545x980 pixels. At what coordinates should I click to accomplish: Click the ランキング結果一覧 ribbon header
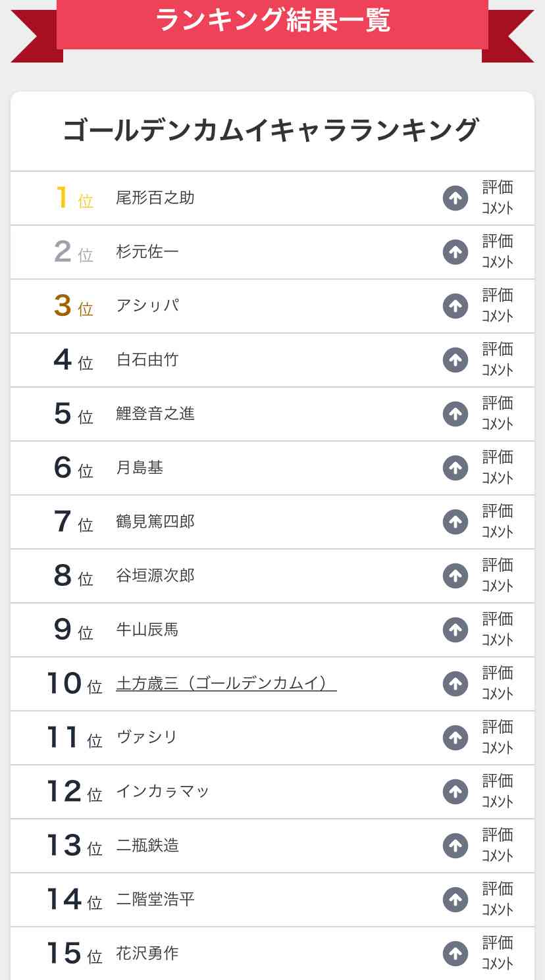tap(272, 21)
